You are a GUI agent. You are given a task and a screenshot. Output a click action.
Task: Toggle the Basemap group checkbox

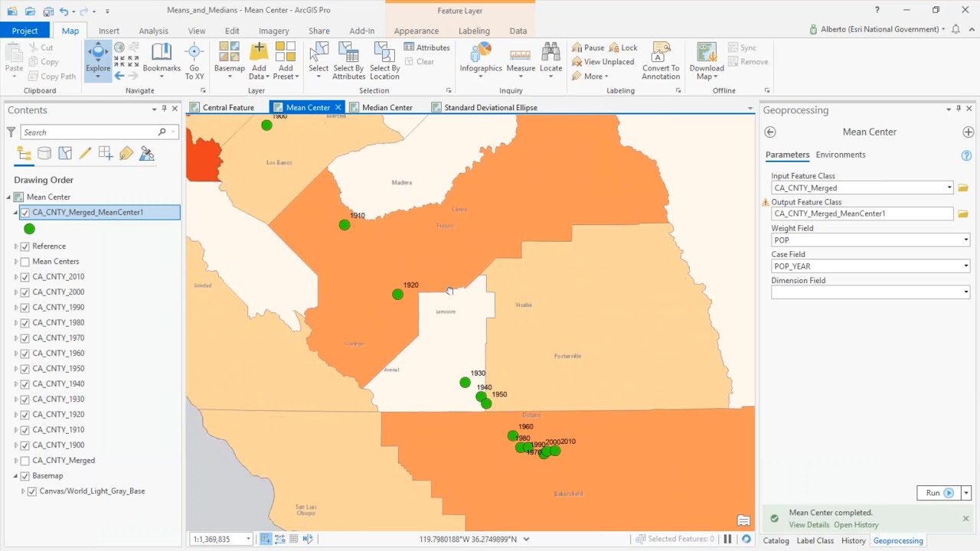tap(25, 476)
